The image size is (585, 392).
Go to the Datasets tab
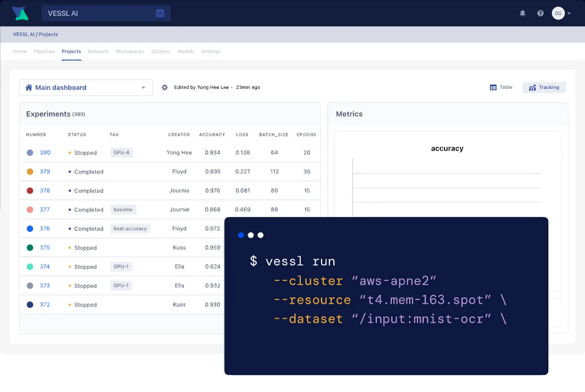98,51
